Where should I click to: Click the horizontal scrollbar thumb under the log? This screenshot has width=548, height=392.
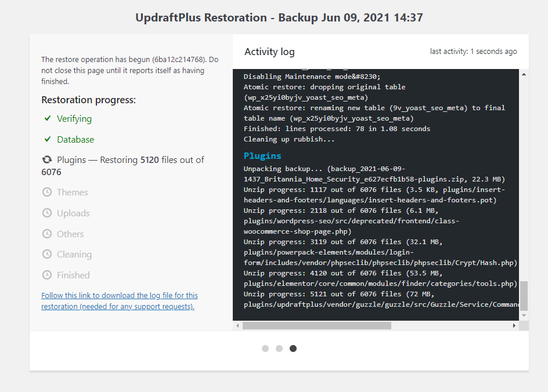pos(317,326)
